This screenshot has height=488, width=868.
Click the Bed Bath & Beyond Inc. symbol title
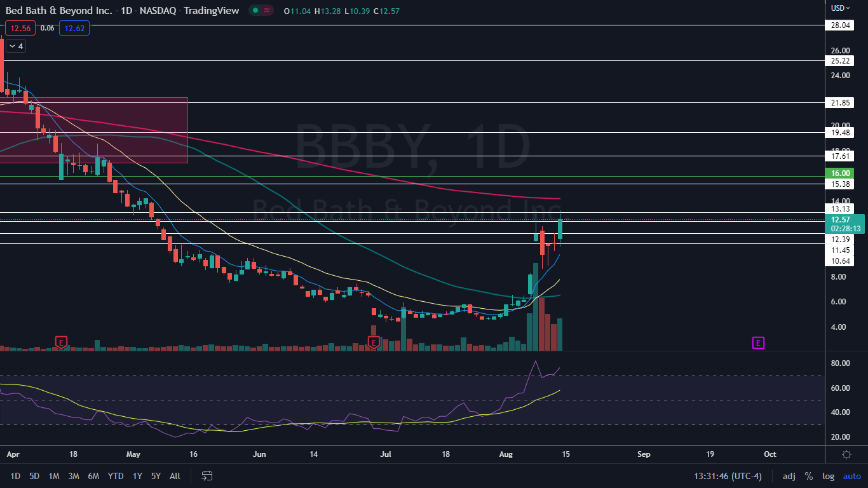[57, 11]
